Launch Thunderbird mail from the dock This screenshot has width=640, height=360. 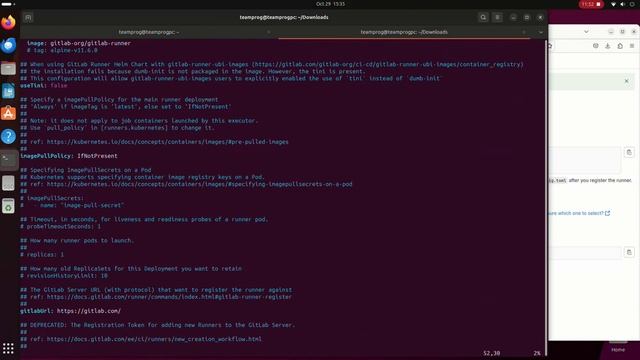(x=8, y=45)
